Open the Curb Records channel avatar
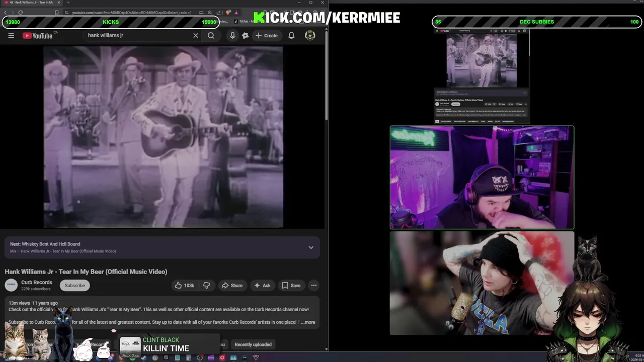 [x=11, y=285]
